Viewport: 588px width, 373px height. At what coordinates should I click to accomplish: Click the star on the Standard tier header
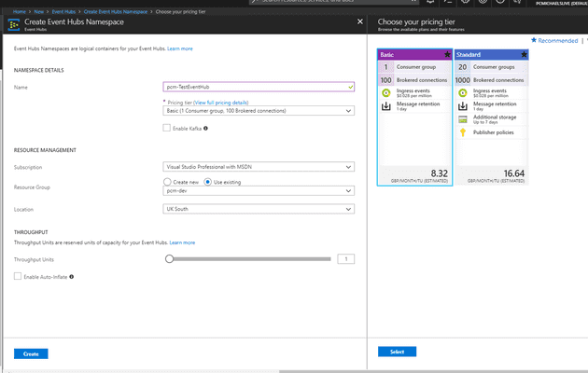[x=524, y=55]
